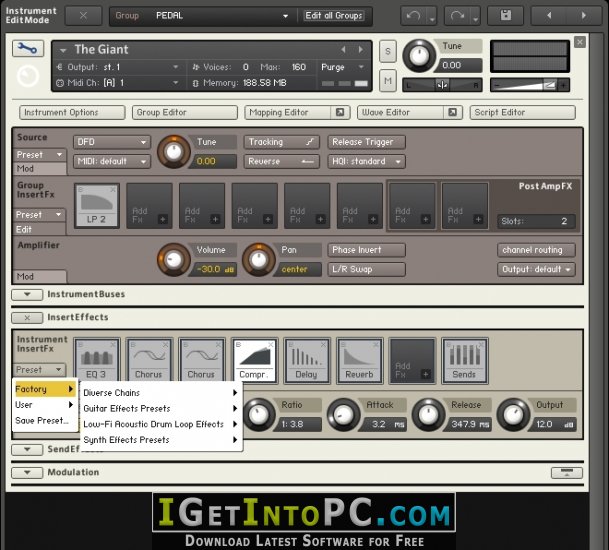Add effect in first empty Group InsertFx slot
The image size is (609, 550).
[149, 206]
